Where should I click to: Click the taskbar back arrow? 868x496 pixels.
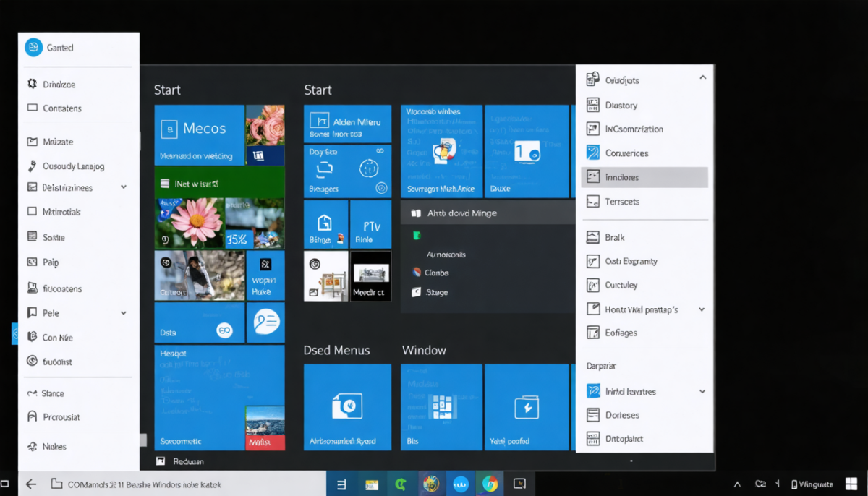coord(30,484)
